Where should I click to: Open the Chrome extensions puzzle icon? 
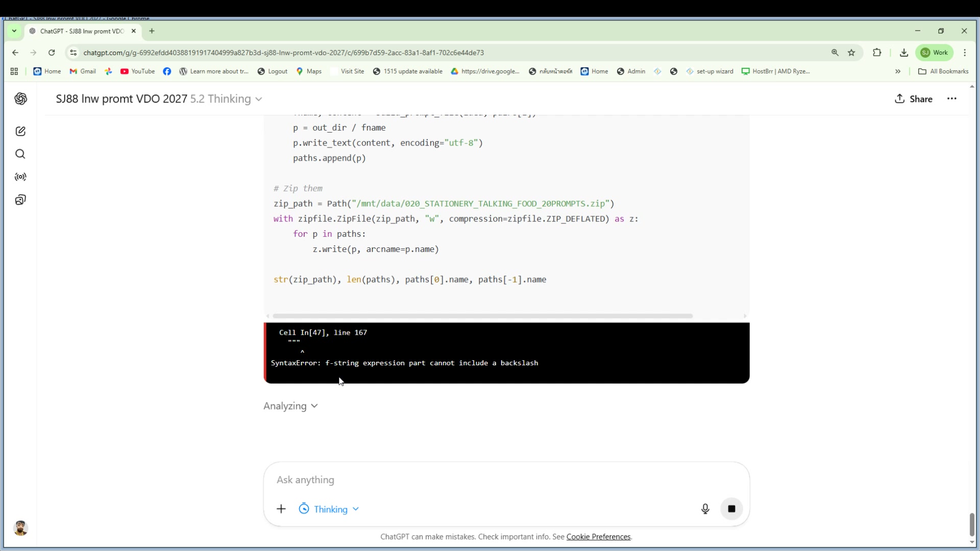coord(877,53)
